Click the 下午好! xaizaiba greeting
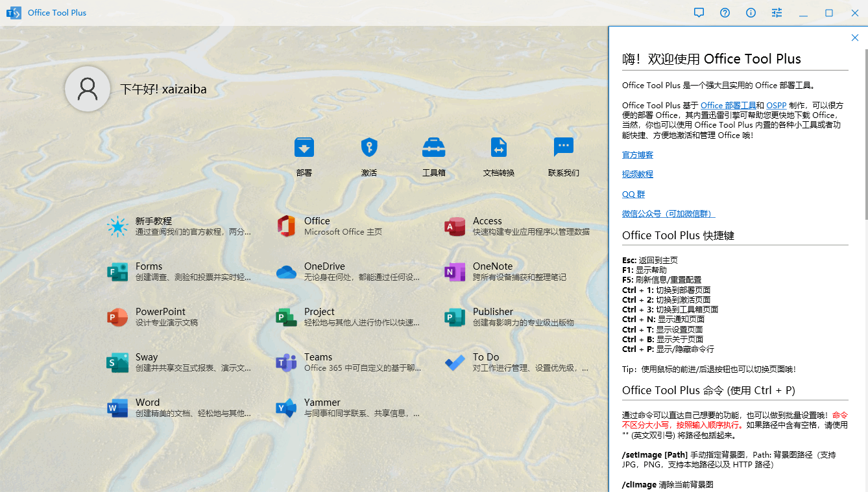The width and height of the screenshot is (868, 492). [163, 89]
